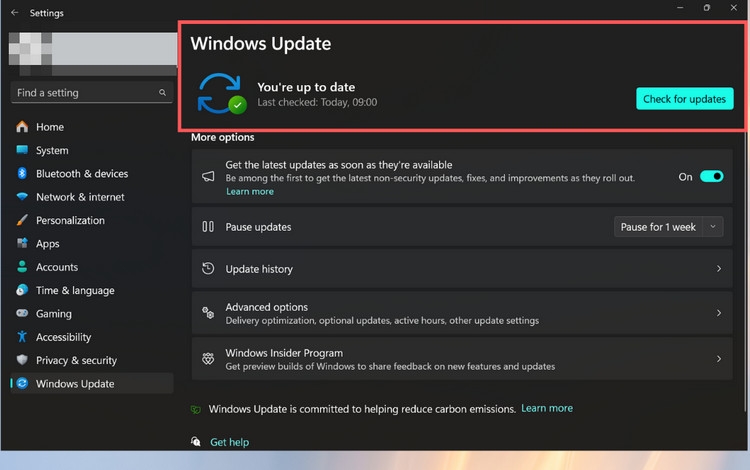Click "You're up to date" status text
The height and width of the screenshot is (470, 750).
point(306,87)
